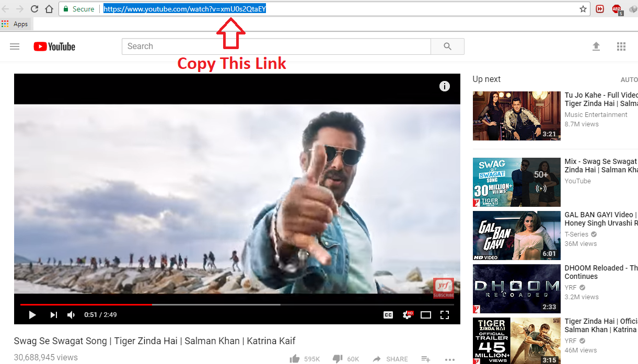The height and width of the screenshot is (364, 638).
Task: Open Mix Swag Se Swagat thumbnail
Action: [517, 182]
